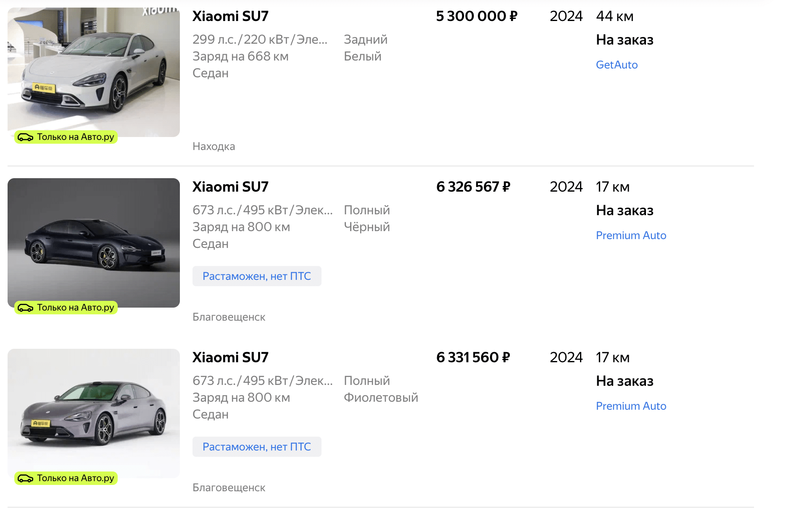Click "Растаможен, нет ПТС" tag on black SU7
This screenshot has height=511, width=812.
pos(257,276)
